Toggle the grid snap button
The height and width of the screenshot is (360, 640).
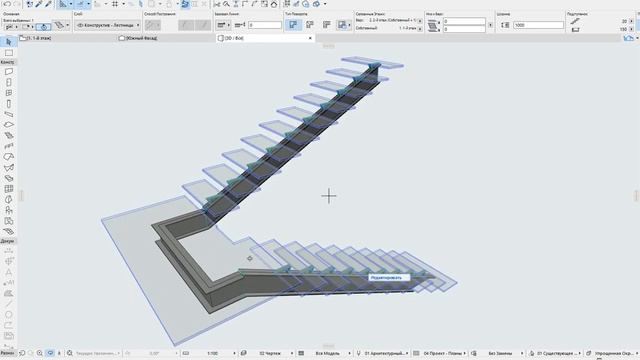pos(115,4)
